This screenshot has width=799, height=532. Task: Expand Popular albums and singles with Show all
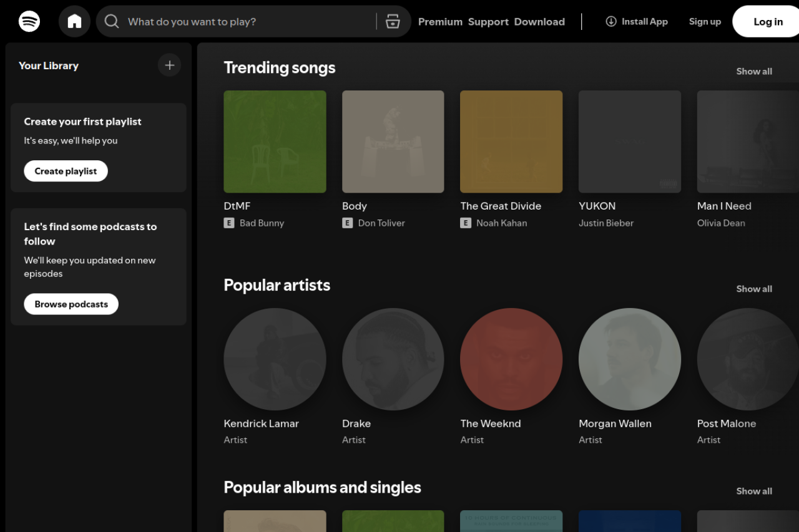point(753,491)
